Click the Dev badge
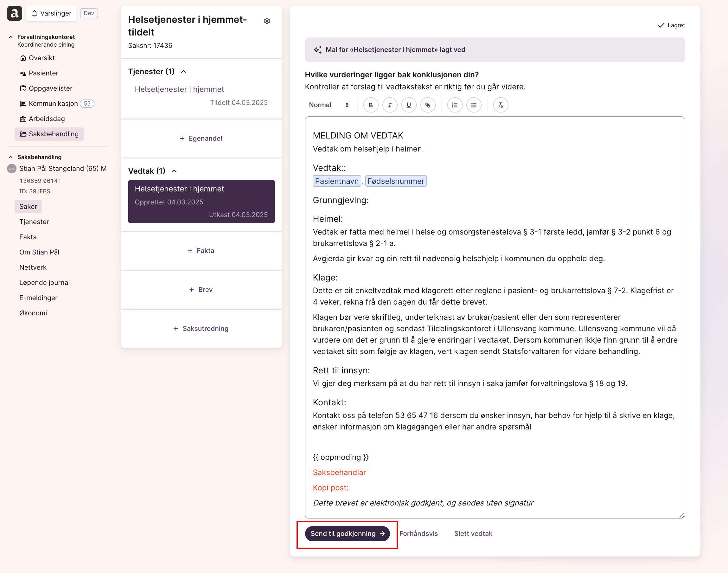This screenshot has width=728, height=573. pos(89,13)
